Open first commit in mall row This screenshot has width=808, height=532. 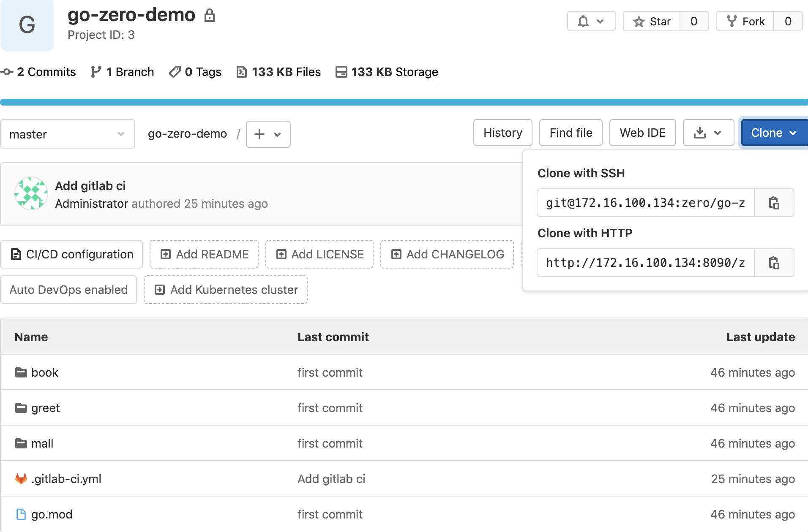[330, 443]
